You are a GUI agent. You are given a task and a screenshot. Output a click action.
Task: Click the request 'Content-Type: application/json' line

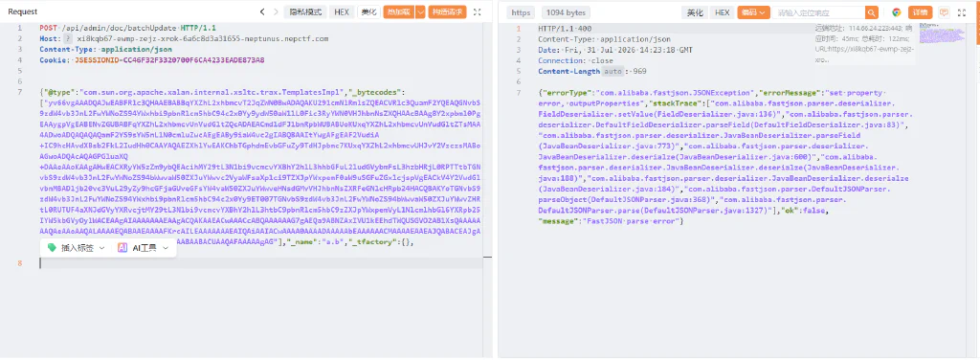click(105, 50)
